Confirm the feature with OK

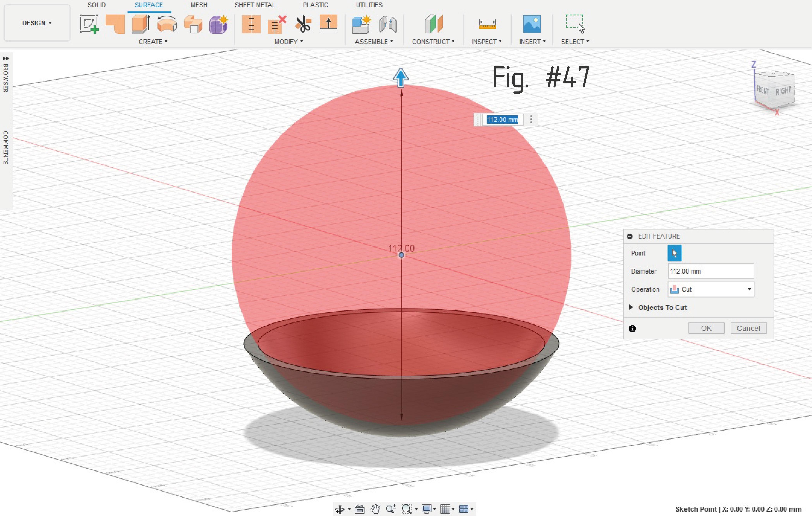coord(706,328)
